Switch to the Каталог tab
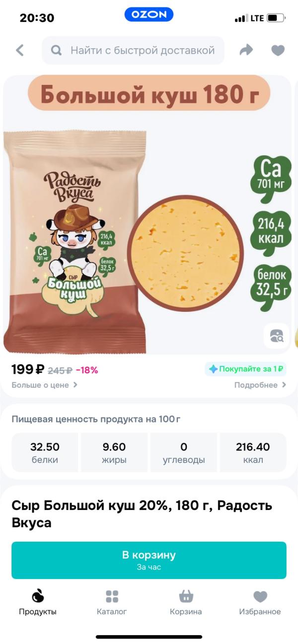 click(112, 602)
